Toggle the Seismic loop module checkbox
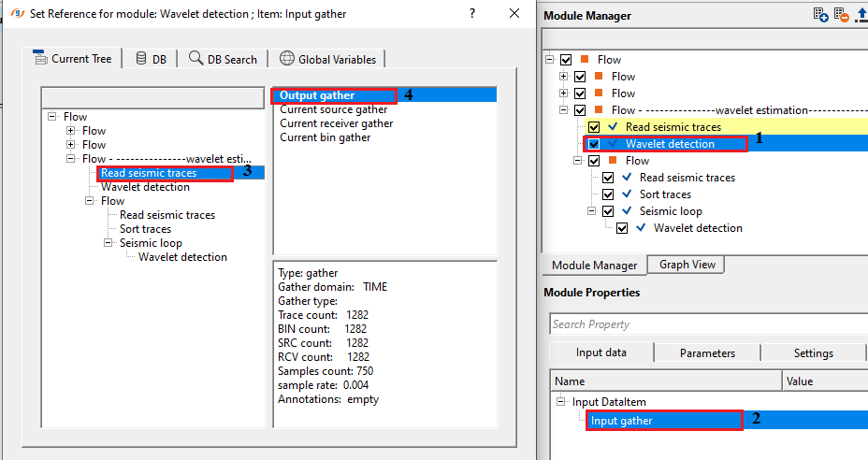Image resolution: width=868 pixels, height=460 pixels. point(608,211)
